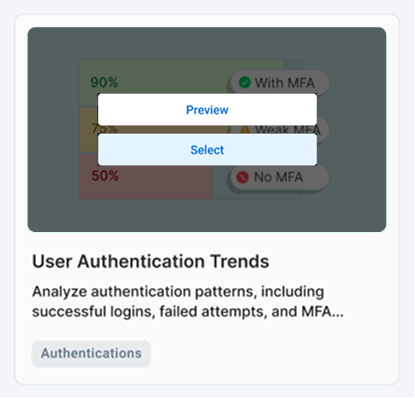Viewport: 415px width, 398px height.
Task: Click the dimmed chart thumbnail background
Action: [x=207, y=213]
